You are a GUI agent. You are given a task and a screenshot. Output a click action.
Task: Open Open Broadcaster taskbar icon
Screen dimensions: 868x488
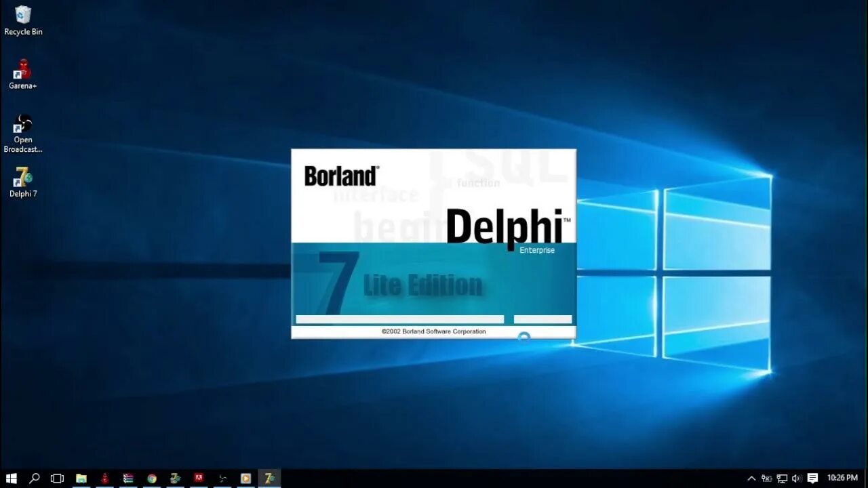[x=222, y=479]
